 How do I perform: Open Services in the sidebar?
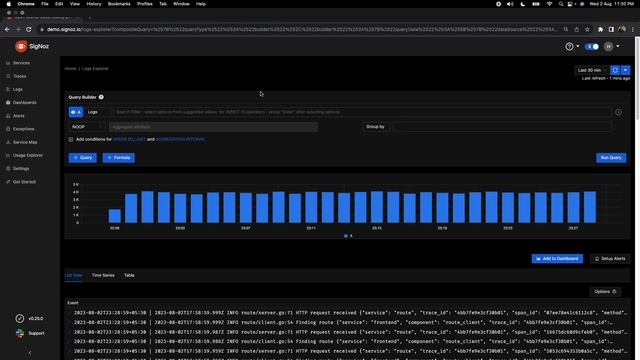[21, 63]
